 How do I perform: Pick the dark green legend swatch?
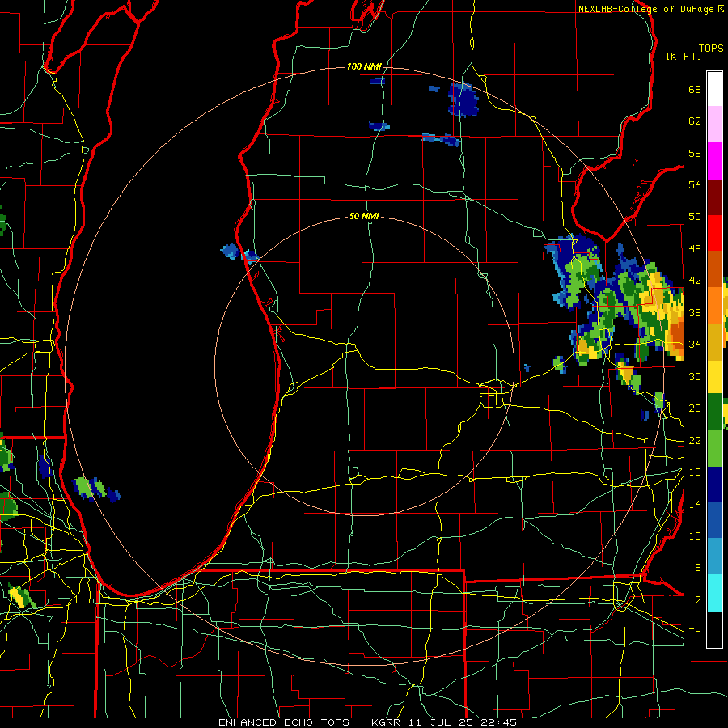(714, 412)
